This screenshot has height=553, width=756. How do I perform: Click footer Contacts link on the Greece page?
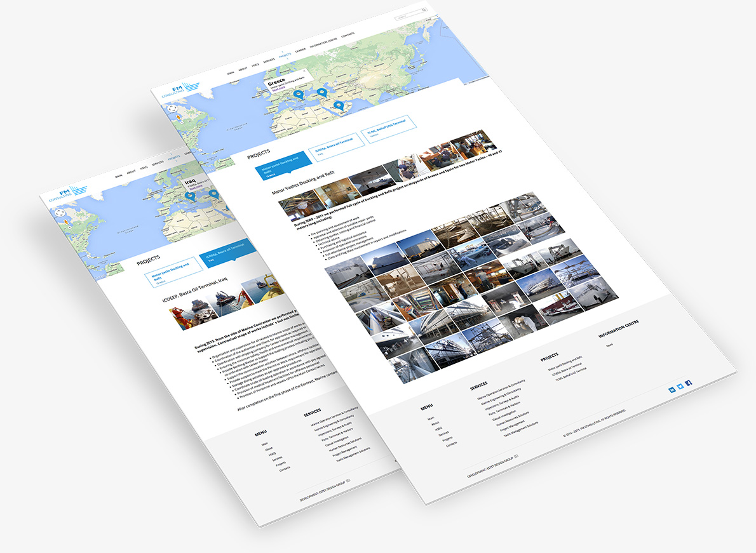click(x=451, y=444)
